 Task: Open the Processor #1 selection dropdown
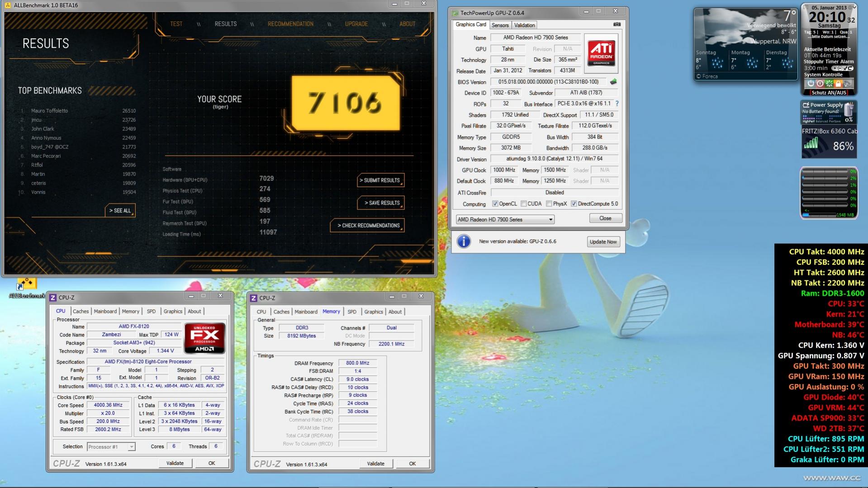(x=111, y=447)
